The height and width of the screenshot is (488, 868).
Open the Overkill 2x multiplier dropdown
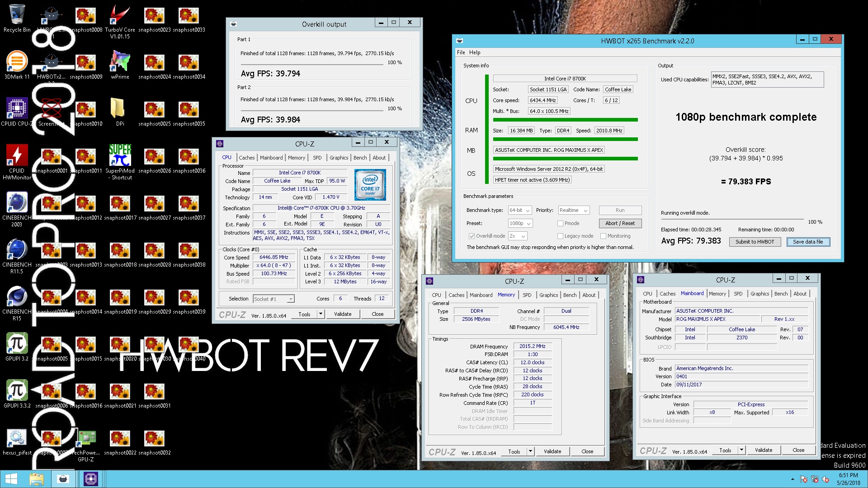[518, 236]
